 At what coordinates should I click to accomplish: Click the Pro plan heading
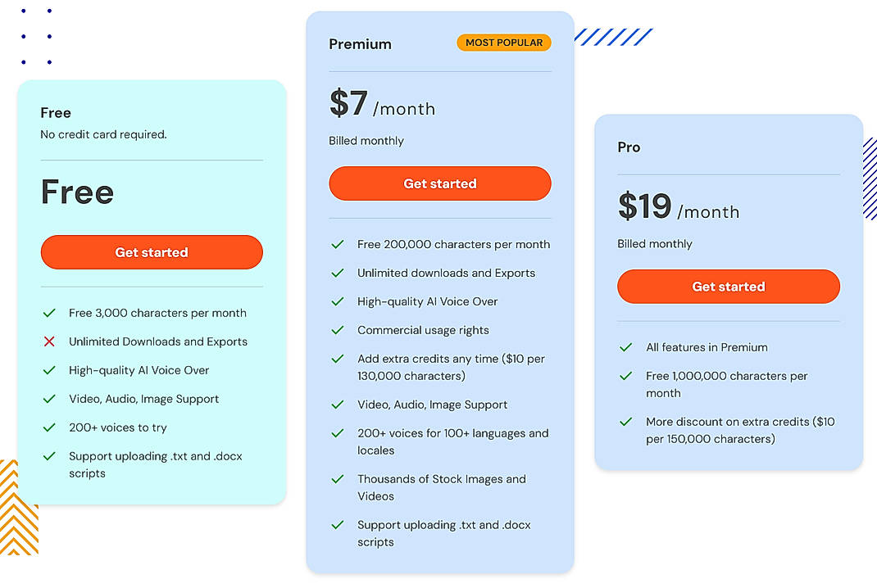[628, 147]
